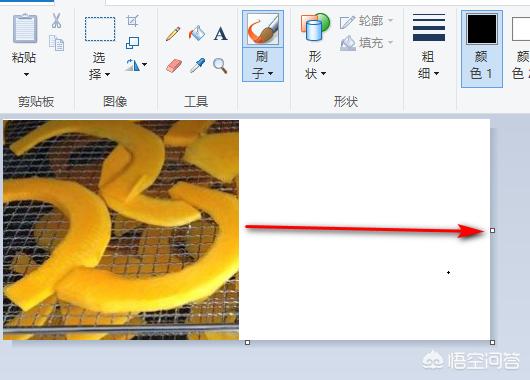Viewport: 530px width, 380px height.
Task: Click the canvas right-edge resize handle
Action: [492, 231]
